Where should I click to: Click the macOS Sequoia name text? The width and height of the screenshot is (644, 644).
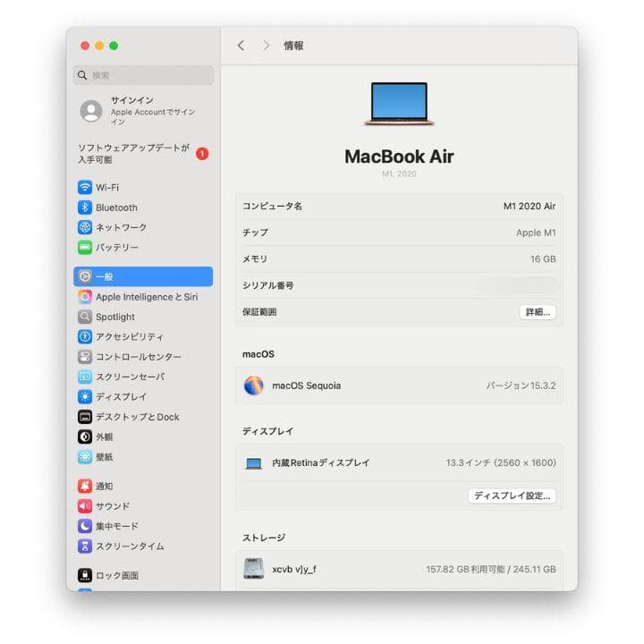[x=307, y=386]
